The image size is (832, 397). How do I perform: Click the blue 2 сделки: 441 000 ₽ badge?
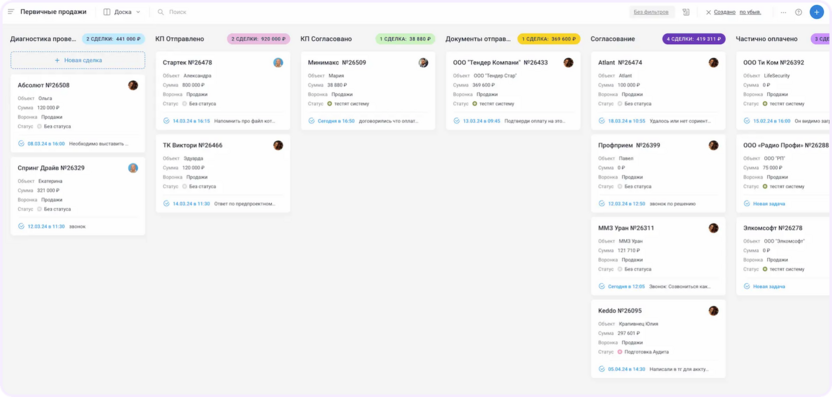[113, 39]
